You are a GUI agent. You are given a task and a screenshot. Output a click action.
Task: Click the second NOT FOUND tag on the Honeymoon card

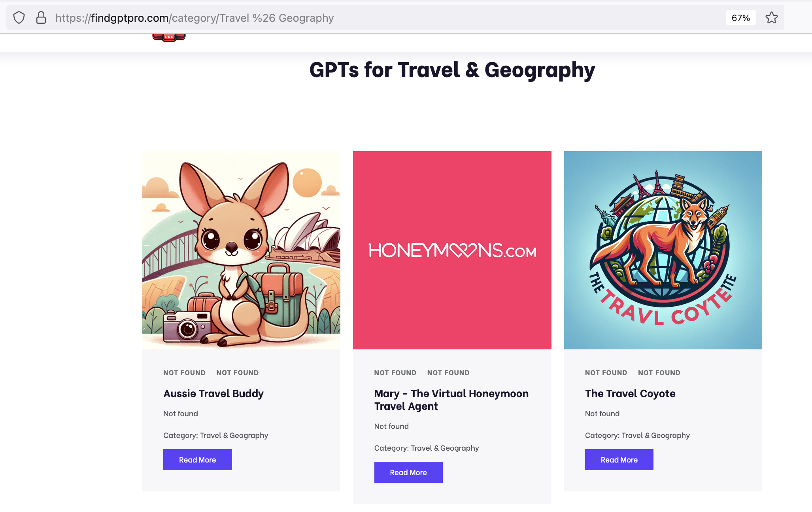[448, 373]
